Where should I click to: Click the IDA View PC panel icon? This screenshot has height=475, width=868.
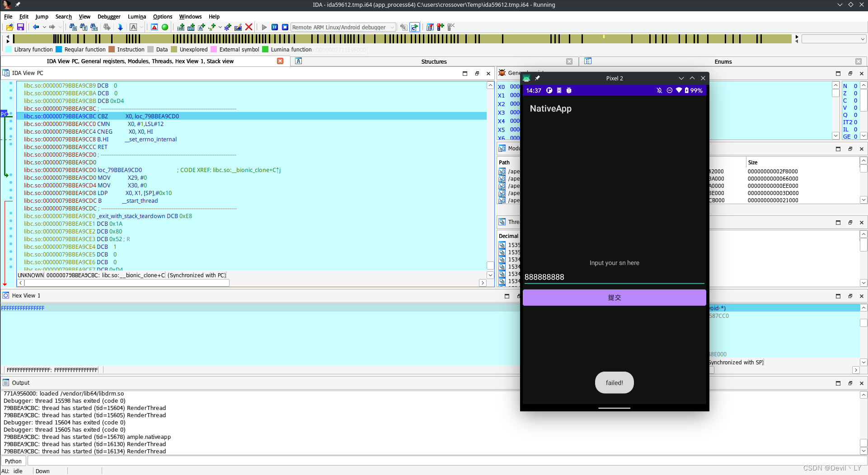(x=6, y=73)
